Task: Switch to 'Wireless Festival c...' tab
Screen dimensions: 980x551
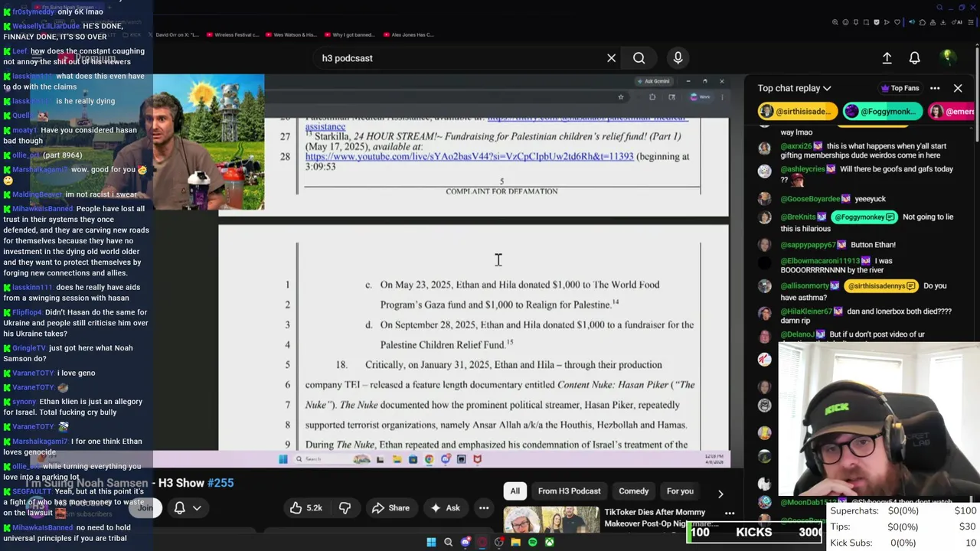Action: [x=234, y=34]
